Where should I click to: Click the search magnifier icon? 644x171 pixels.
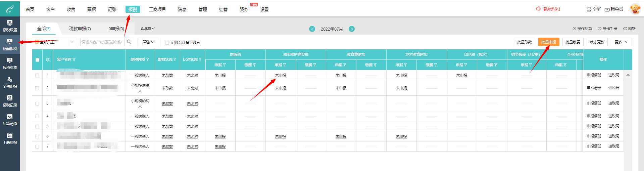129,42
